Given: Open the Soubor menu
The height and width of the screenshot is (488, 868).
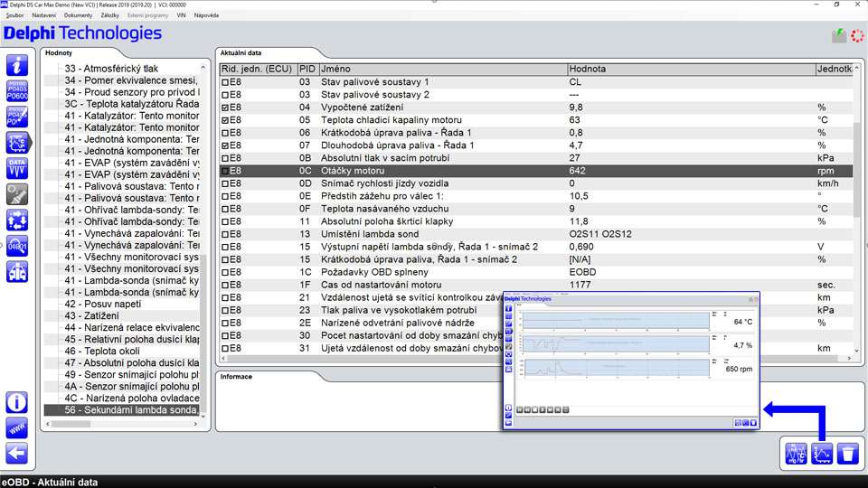Looking at the screenshot, I should pyautogui.click(x=15, y=15).
